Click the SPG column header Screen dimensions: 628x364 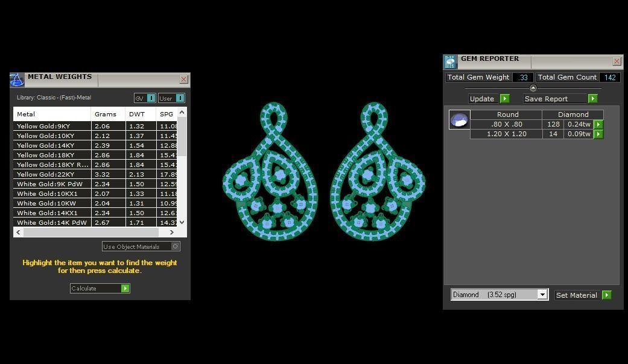pyautogui.click(x=167, y=114)
